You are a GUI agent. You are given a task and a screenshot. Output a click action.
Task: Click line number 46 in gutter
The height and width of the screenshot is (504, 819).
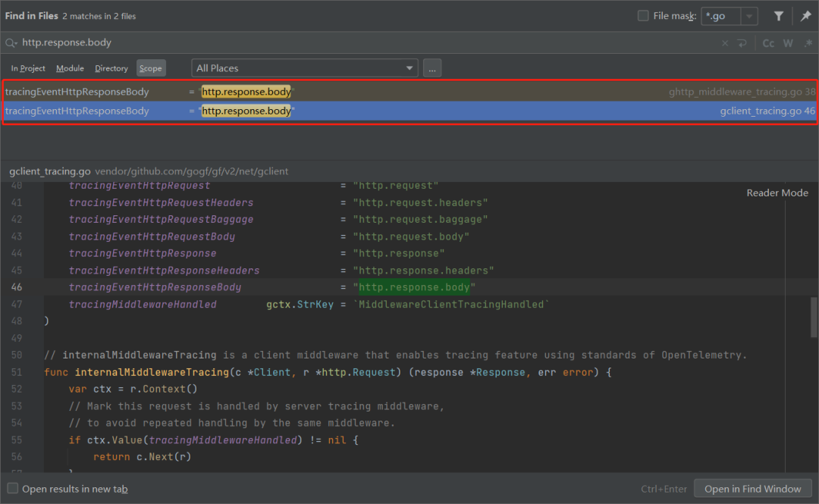coord(17,287)
